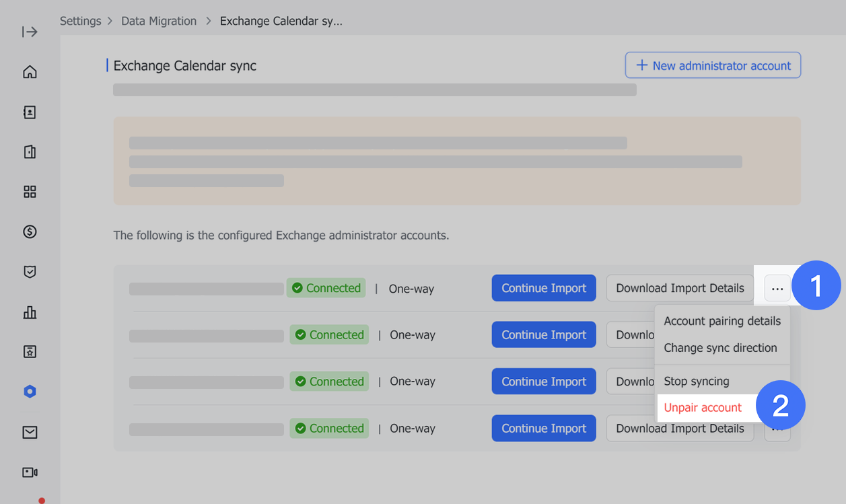Open the Home icon in the sidebar

pos(30,71)
